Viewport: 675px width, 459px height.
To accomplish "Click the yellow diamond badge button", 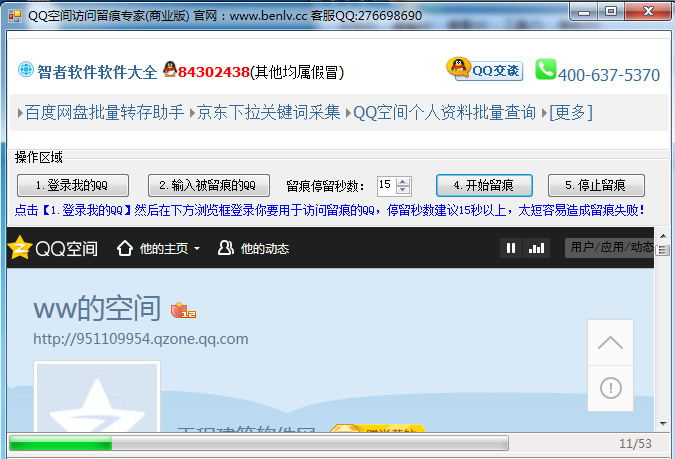I will click(x=378, y=428).
